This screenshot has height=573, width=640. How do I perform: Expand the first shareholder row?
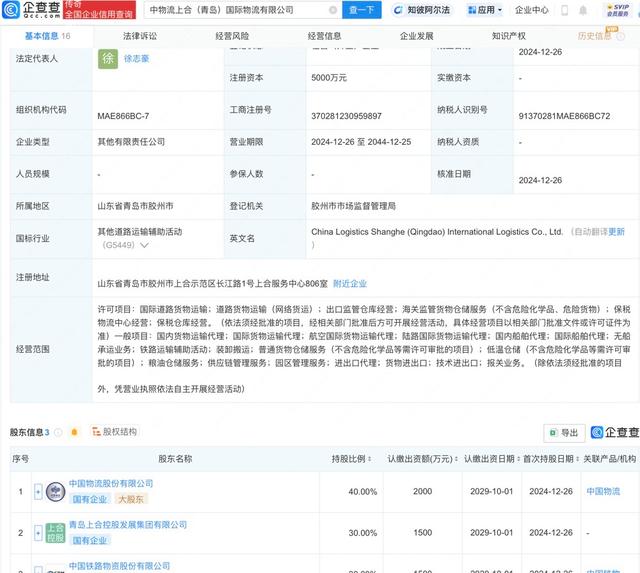tap(38, 491)
